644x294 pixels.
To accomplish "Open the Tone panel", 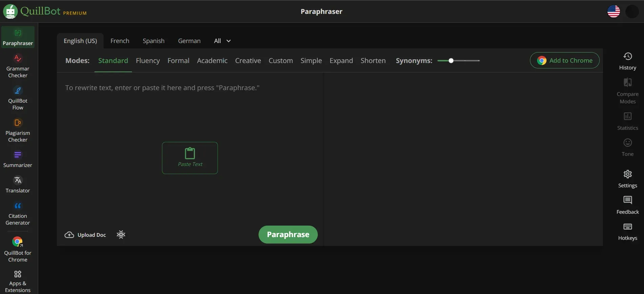I will tap(627, 147).
